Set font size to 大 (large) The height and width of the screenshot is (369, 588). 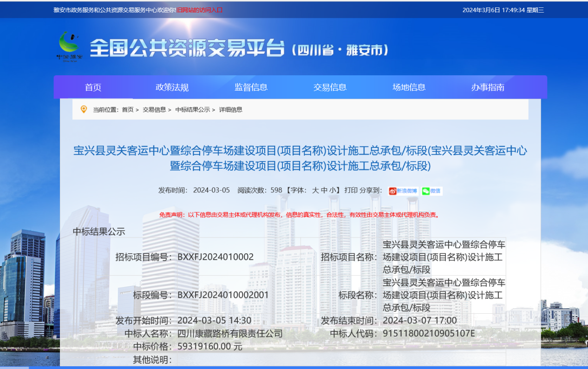point(315,190)
